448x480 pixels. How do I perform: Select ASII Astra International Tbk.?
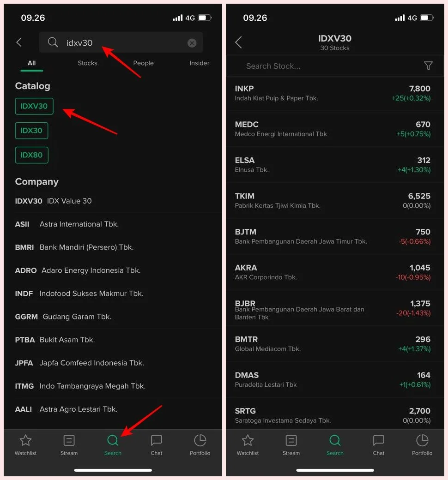point(113,224)
